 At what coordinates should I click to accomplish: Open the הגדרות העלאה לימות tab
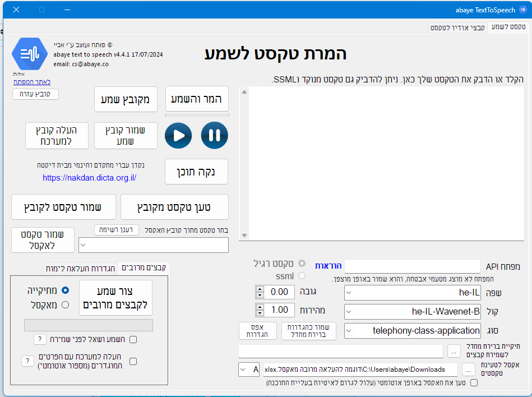[x=80, y=268]
